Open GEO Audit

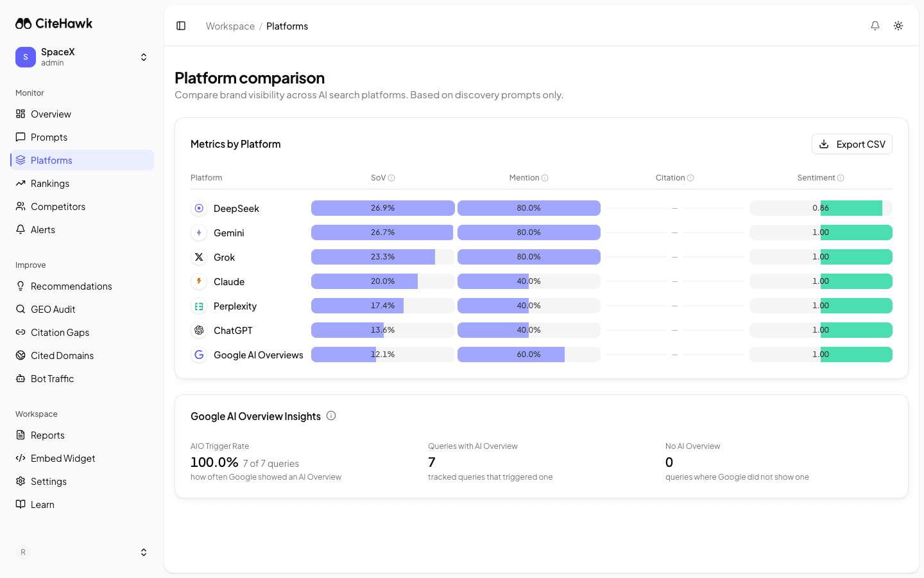(82, 309)
